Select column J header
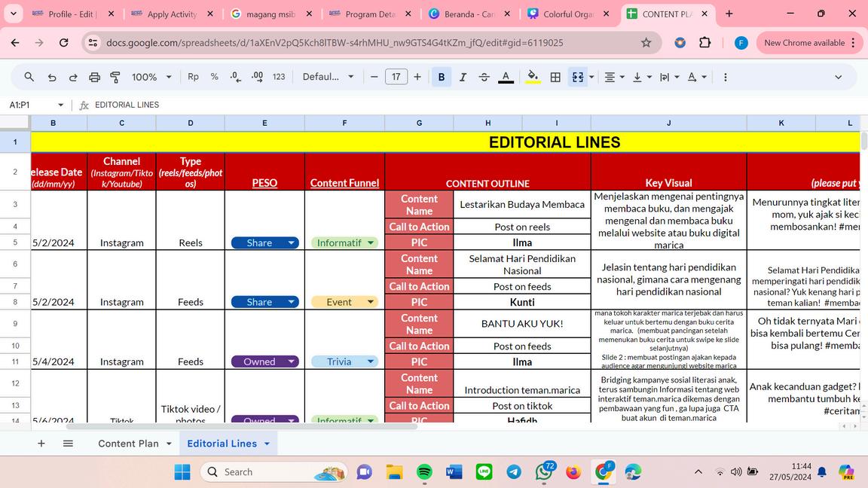 (669, 123)
